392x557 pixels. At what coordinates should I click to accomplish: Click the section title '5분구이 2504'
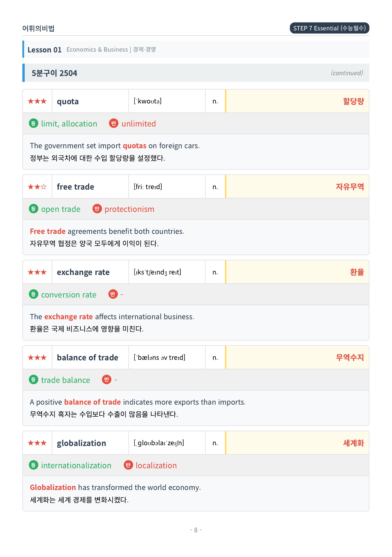(x=54, y=73)
